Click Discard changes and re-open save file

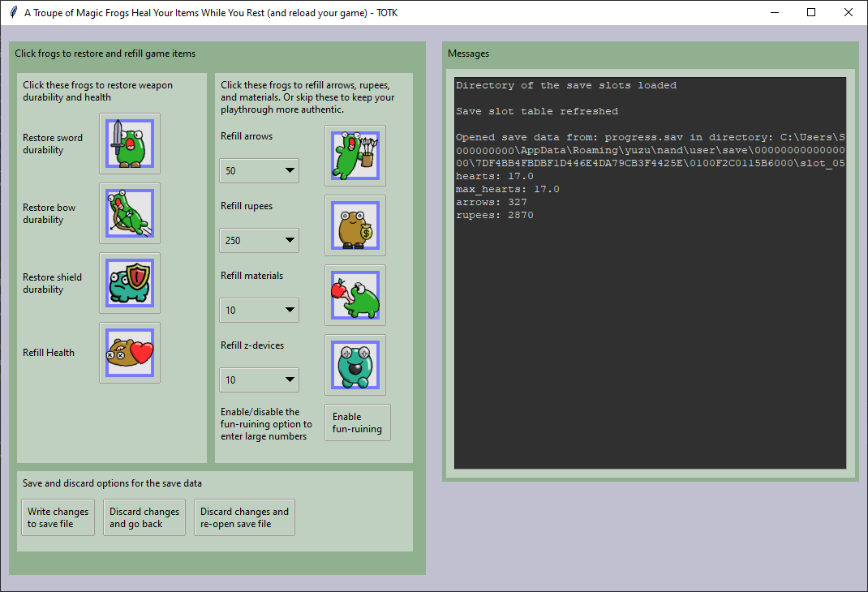[x=244, y=517]
